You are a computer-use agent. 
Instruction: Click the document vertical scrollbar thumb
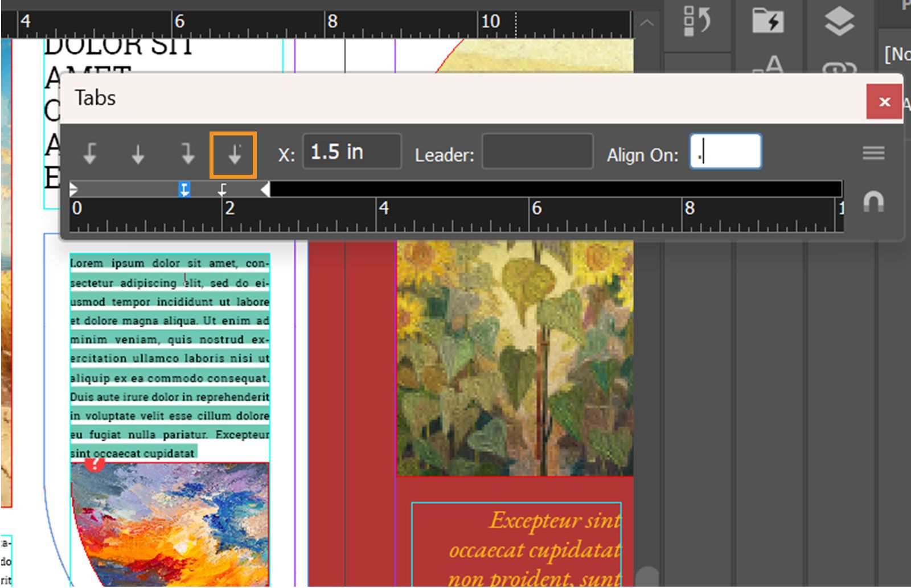point(647,576)
